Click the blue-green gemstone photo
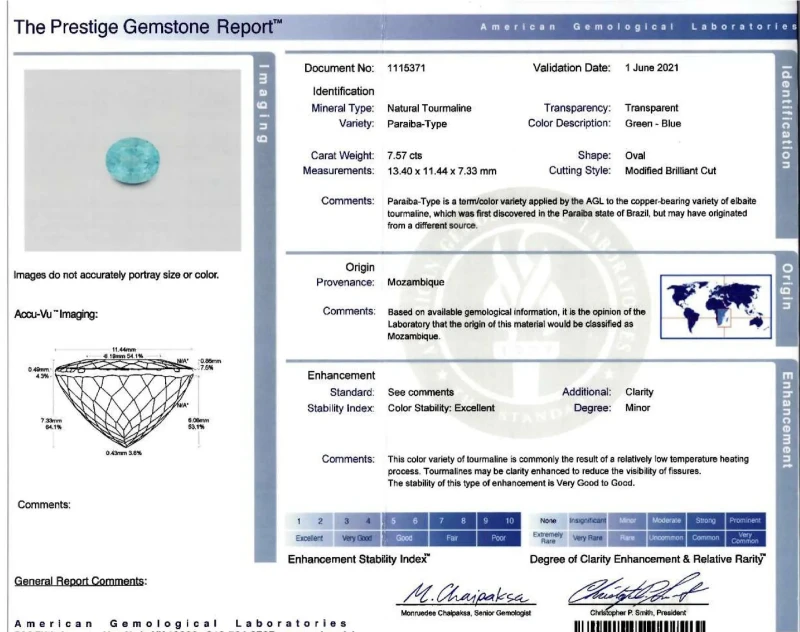Viewport: 800px width, 632px height. tap(133, 160)
